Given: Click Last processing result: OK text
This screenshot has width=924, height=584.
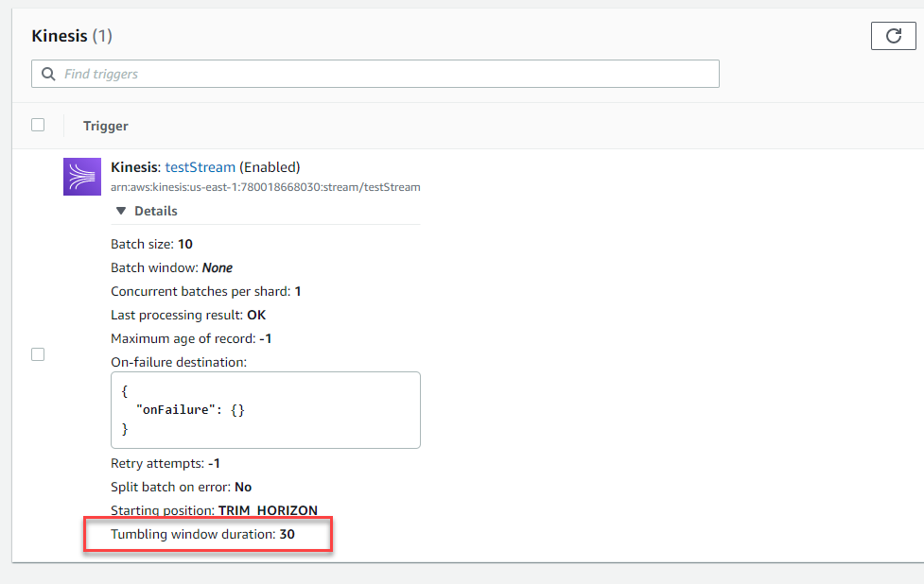Looking at the screenshot, I should (188, 315).
